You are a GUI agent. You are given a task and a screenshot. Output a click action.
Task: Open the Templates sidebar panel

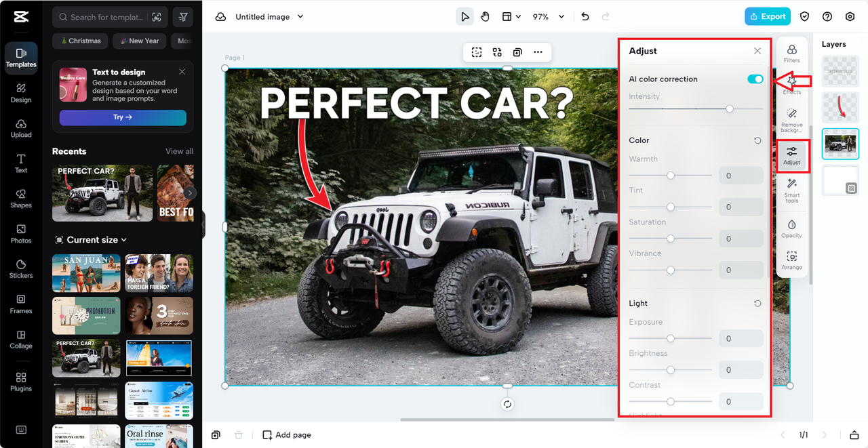[x=21, y=58]
